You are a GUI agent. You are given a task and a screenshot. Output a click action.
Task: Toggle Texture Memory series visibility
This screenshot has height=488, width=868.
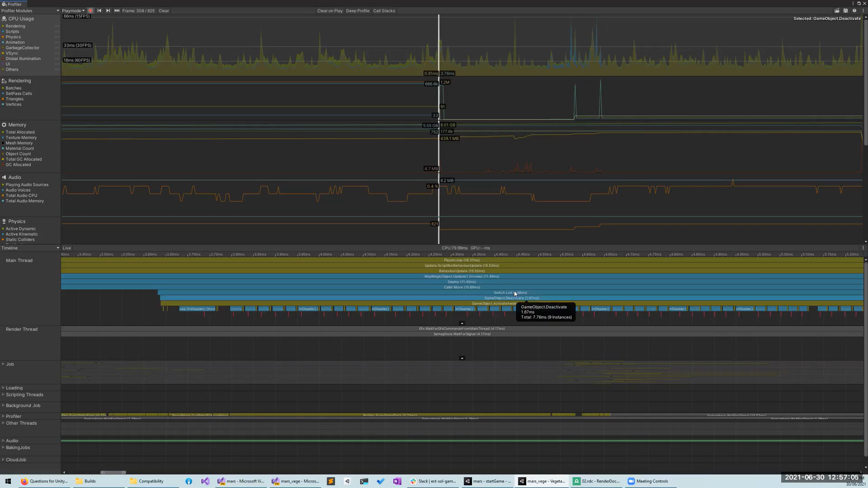21,138
